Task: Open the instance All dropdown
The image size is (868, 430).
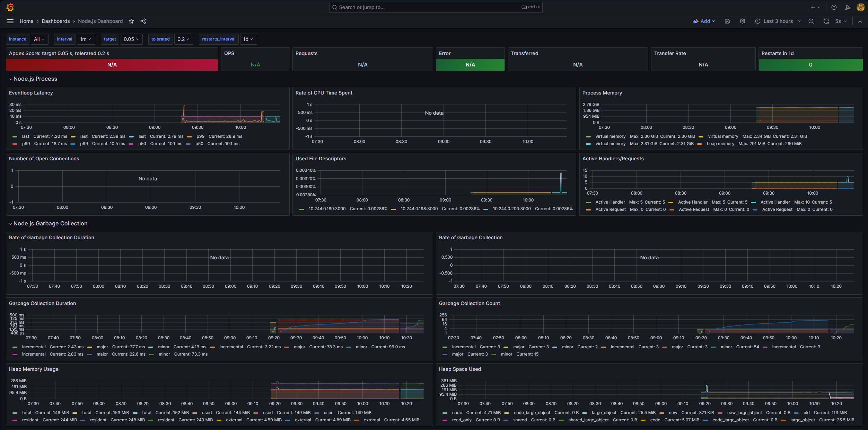Action: point(39,39)
